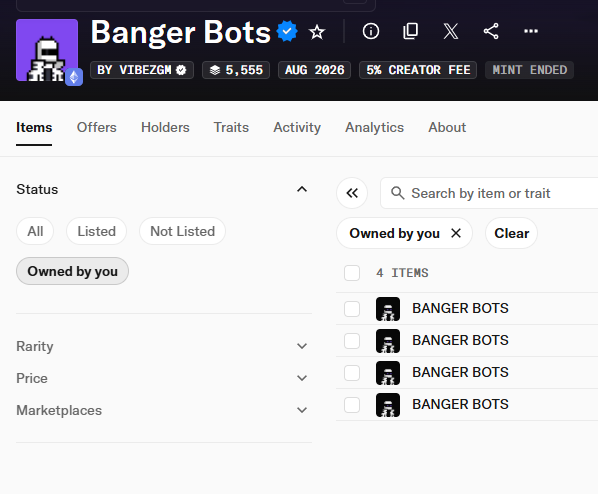The height and width of the screenshot is (494, 598).
Task: Open the third BANGER BOTS item thumbnail
Action: [388, 373]
